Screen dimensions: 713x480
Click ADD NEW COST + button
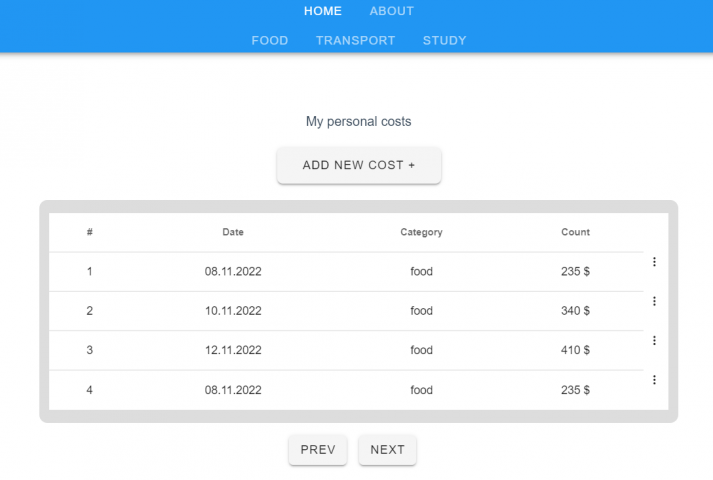pyautogui.click(x=359, y=165)
